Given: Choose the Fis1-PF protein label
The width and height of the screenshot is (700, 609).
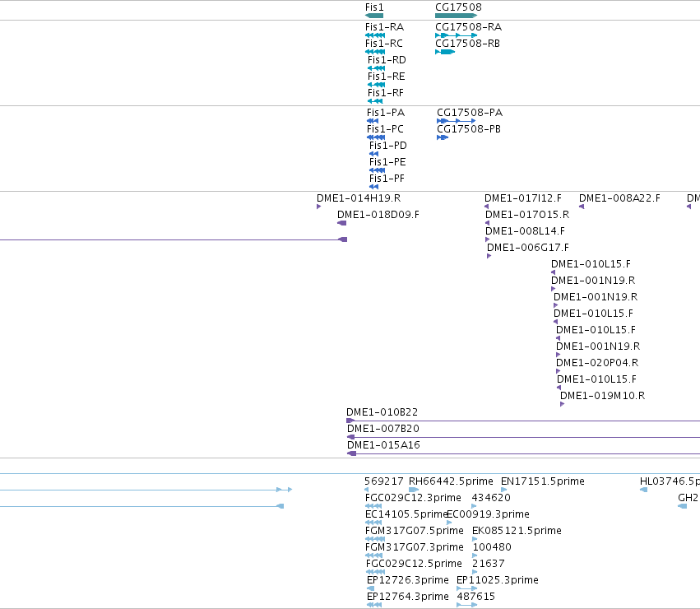Looking at the screenshot, I should (x=387, y=179).
